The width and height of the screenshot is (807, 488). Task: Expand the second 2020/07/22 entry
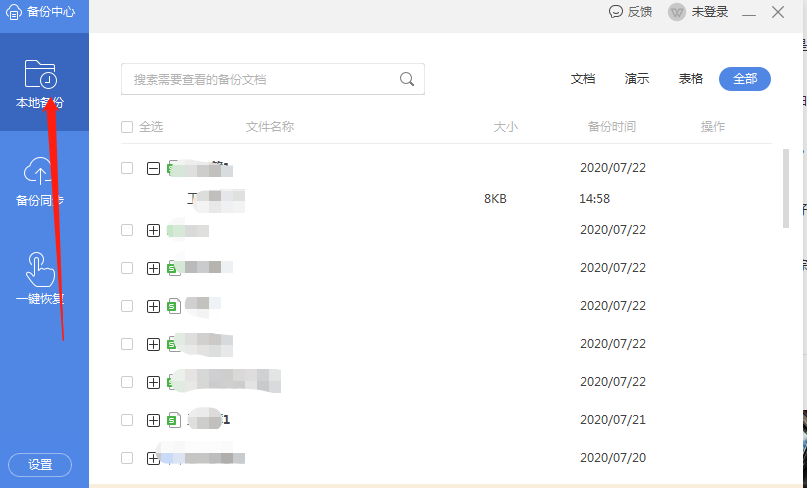[x=153, y=230]
